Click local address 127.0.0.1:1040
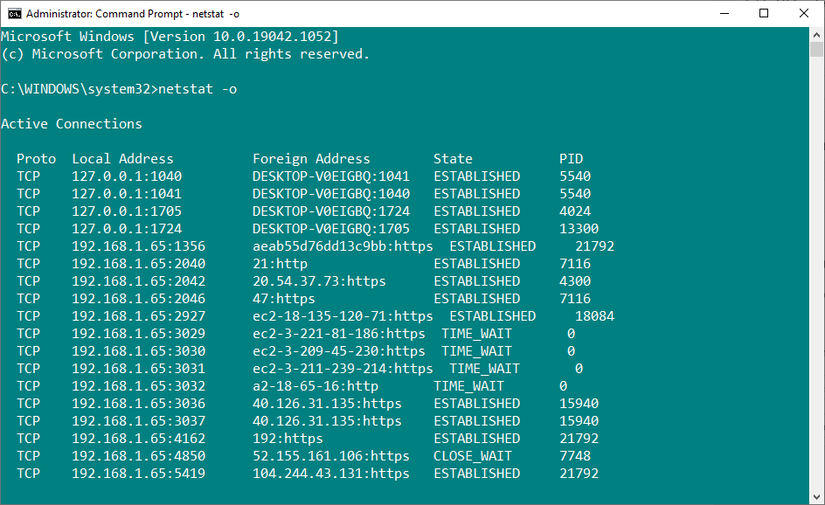The height and width of the screenshot is (505, 825). click(127, 176)
